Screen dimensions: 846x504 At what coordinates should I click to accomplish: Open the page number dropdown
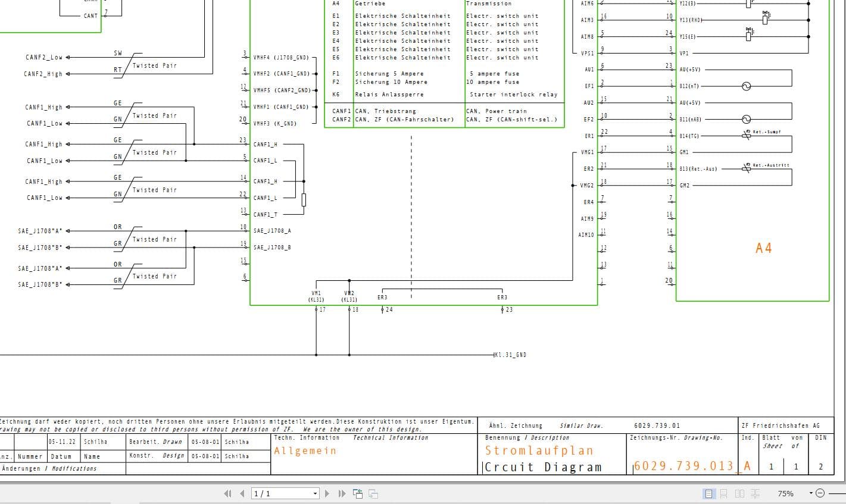point(316,493)
